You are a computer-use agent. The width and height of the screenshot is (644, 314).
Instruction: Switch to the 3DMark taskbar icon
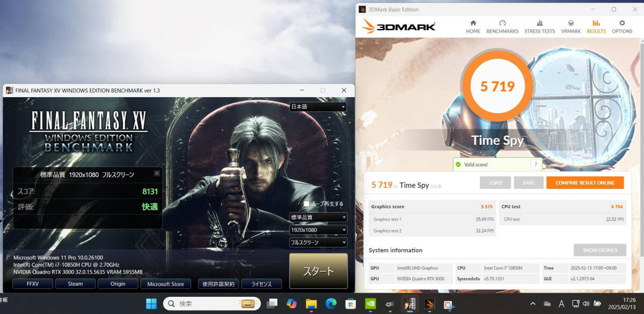tap(429, 304)
